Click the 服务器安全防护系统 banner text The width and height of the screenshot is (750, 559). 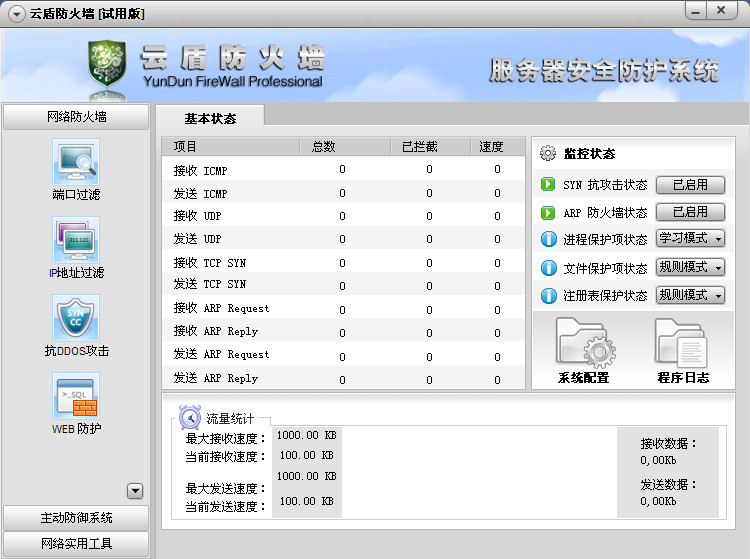tap(604, 70)
